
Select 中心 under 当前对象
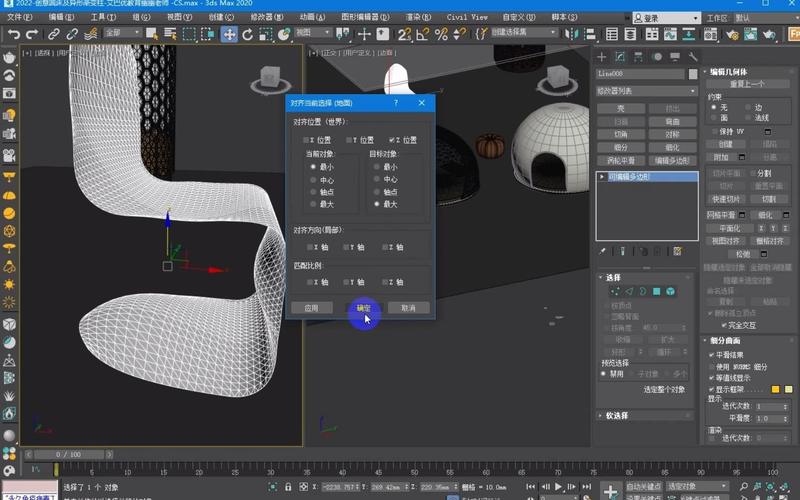click(x=313, y=179)
